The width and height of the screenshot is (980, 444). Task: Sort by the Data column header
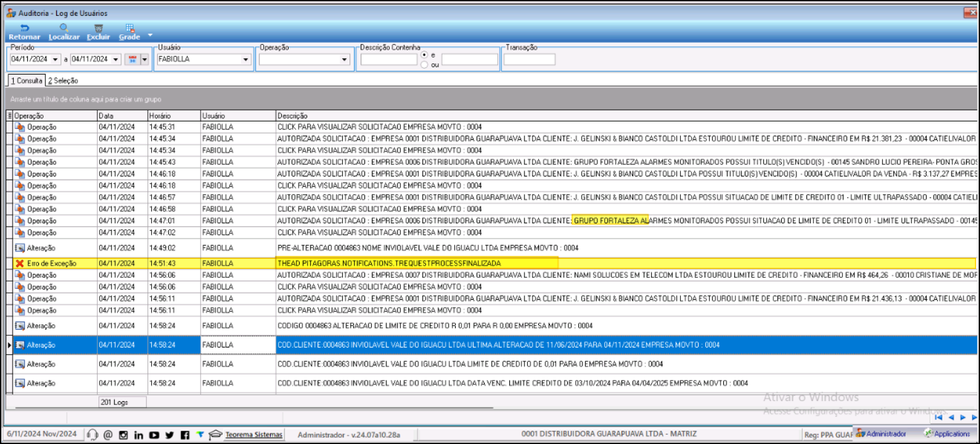(x=122, y=116)
